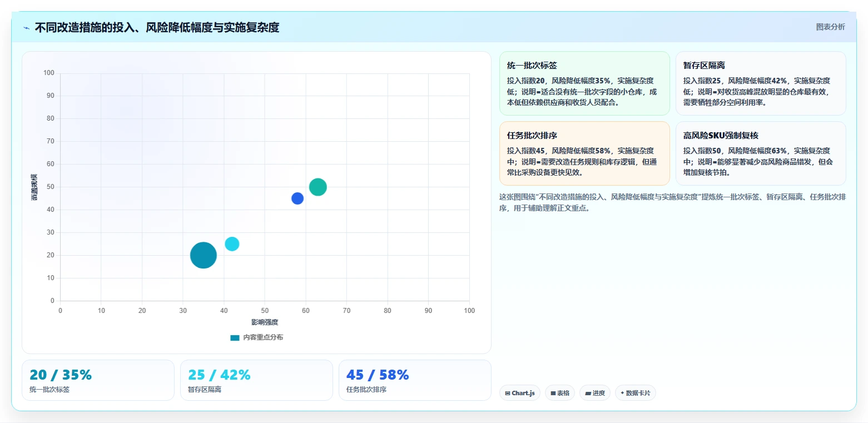This screenshot has width=868, height=423.
Task: Click the x-axis tick label 50
Action: [265, 311]
